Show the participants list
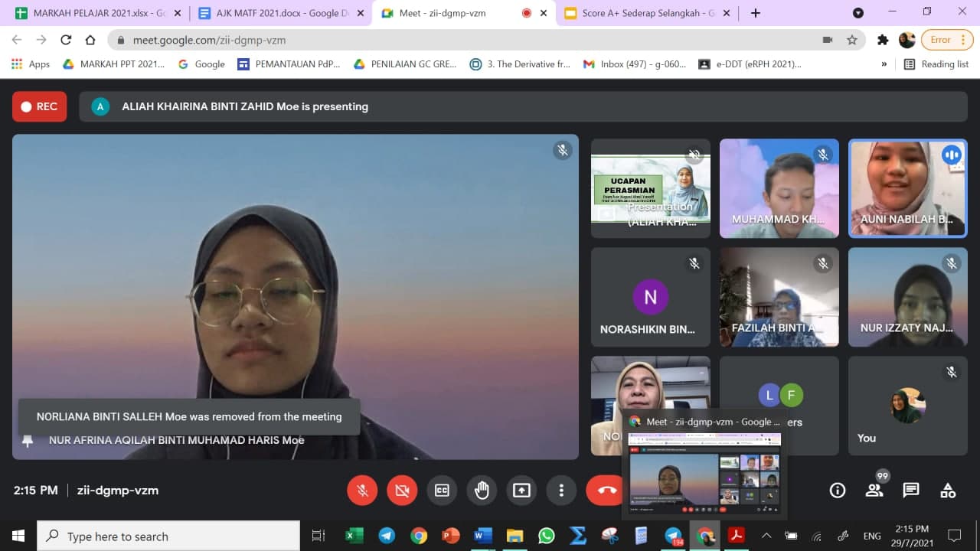 pyautogui.click(x=874, y=491)
